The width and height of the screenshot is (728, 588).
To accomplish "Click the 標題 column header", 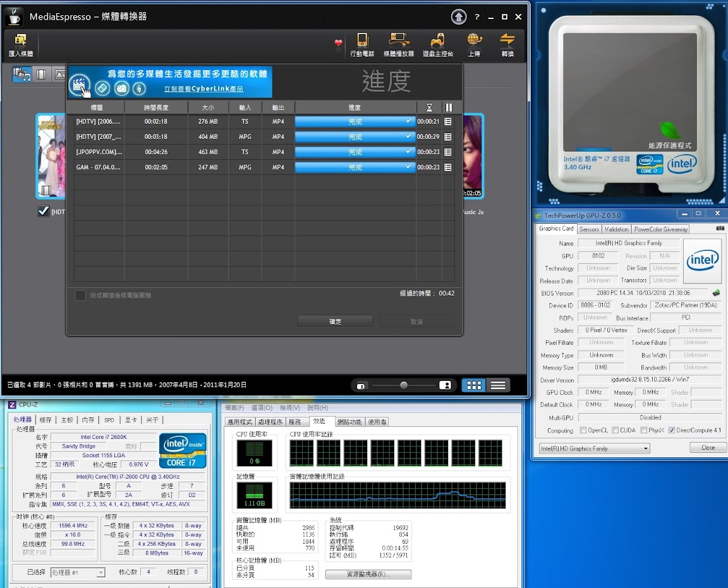I will (97, 107).
